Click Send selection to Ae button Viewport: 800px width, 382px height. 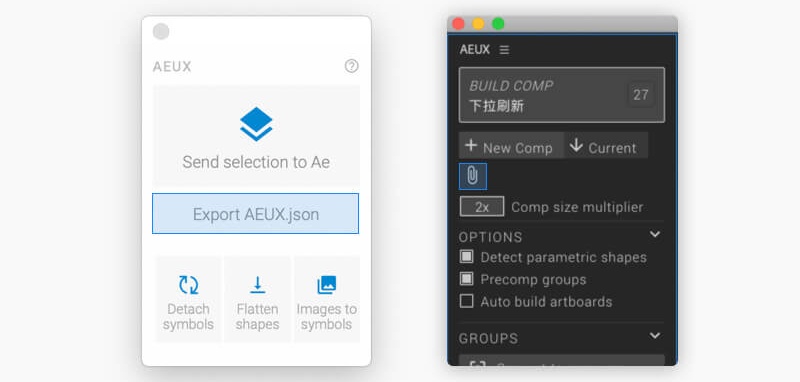click(256, 136)
